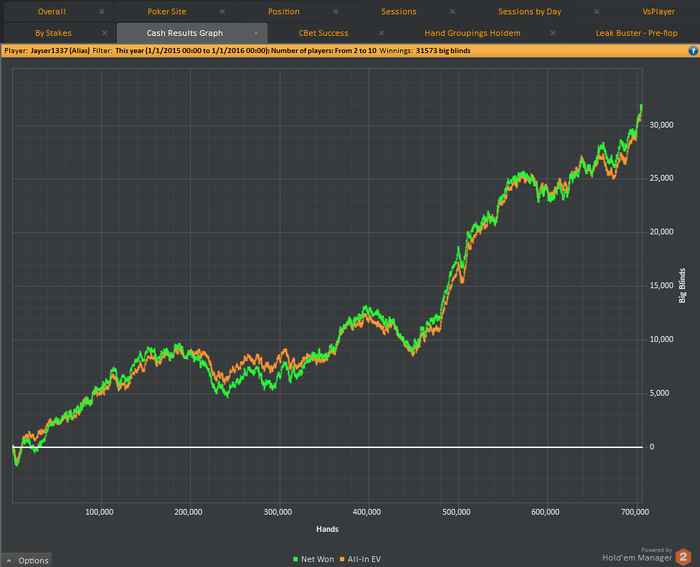Close the By Stakes tab
The image size is (700, 567).
(104, 33)
